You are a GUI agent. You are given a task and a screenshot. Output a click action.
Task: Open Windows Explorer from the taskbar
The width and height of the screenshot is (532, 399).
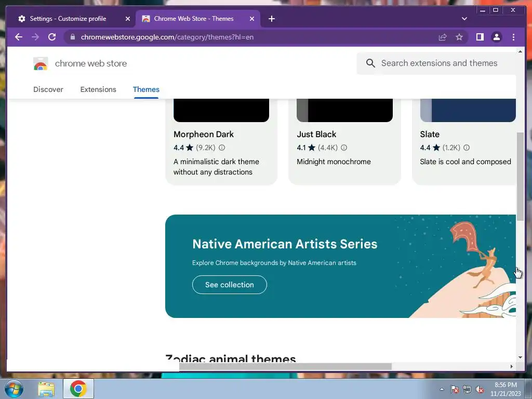pyautogui.click(x=46, y=389)
